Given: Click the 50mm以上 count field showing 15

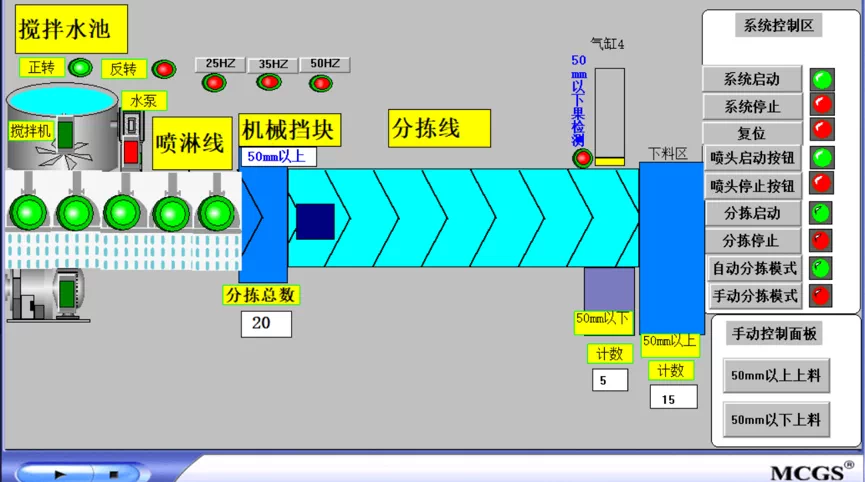Looking at the screenshot, I should click(x=673, y=397).
